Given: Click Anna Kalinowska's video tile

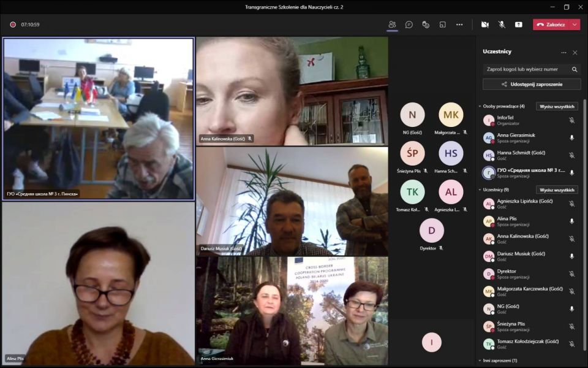Looking at the screenshot, I should coord(292,91).
